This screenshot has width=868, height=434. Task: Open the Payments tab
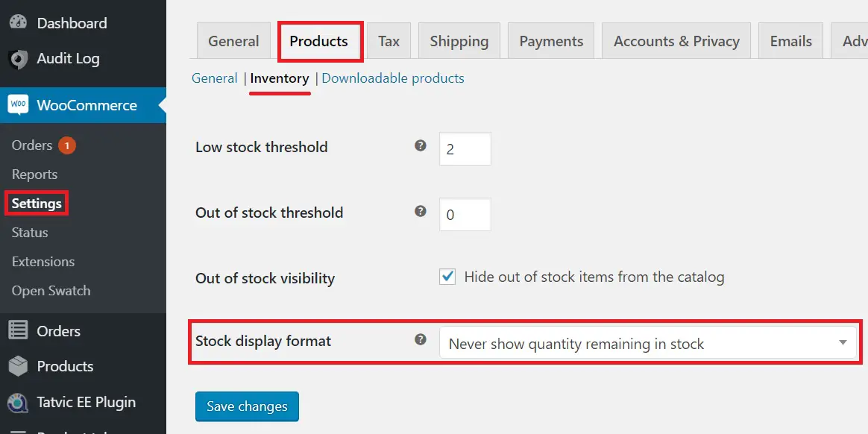[551, 40]
